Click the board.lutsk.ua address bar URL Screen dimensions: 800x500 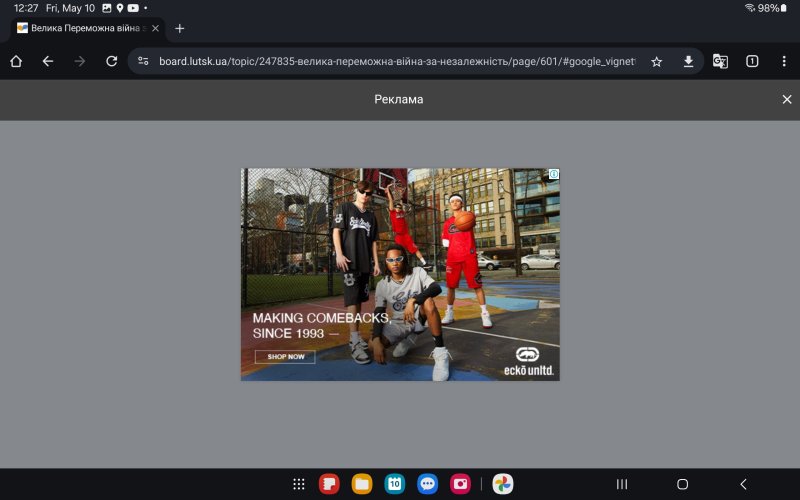click(397, 61)
